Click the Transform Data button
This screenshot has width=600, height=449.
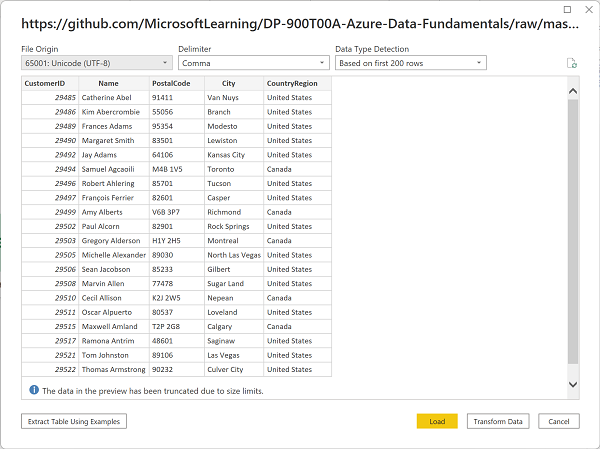click(498, 421)
